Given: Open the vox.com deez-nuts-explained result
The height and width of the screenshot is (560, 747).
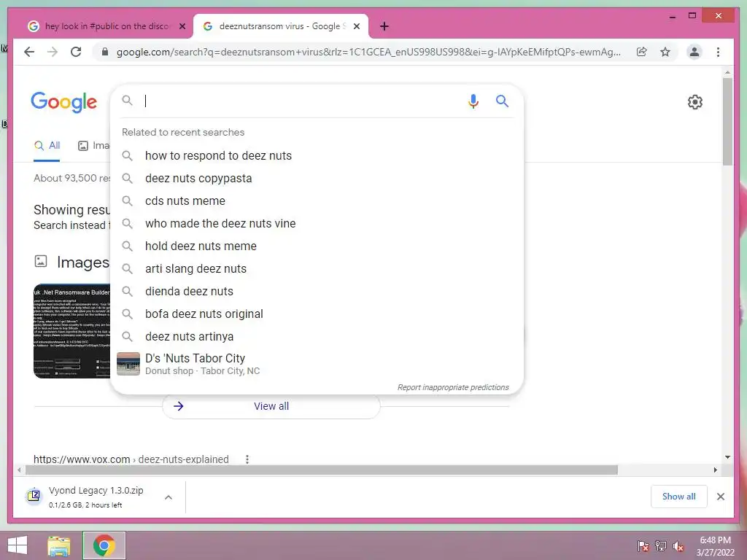Looking at the screenshot, I should tap(131, 459).
